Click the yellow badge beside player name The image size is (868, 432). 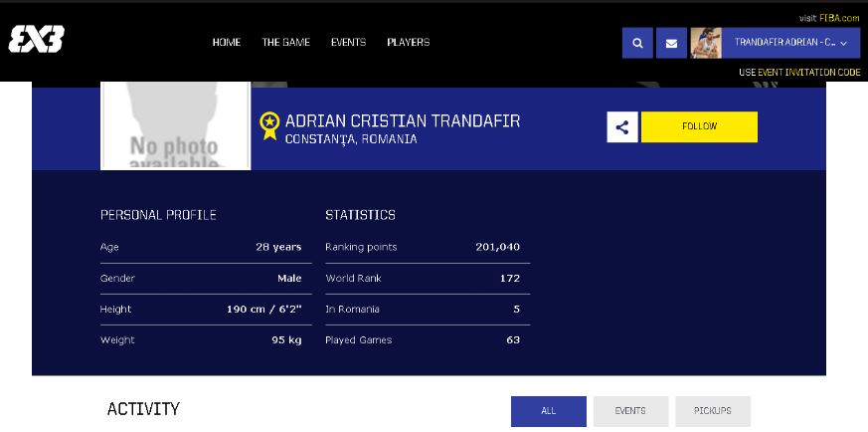point(268,126)
